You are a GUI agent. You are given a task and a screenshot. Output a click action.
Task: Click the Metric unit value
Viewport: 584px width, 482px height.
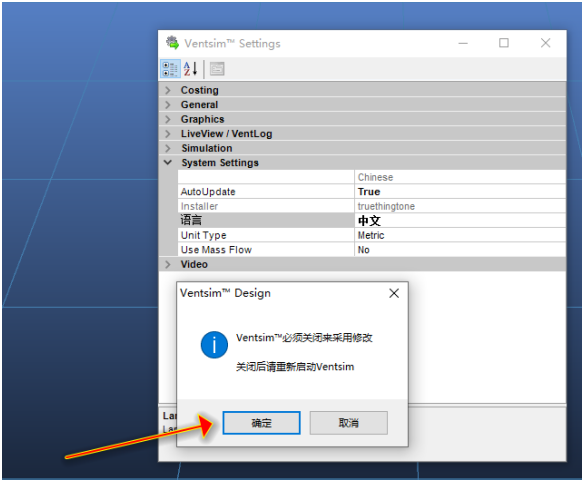[460, 235]
